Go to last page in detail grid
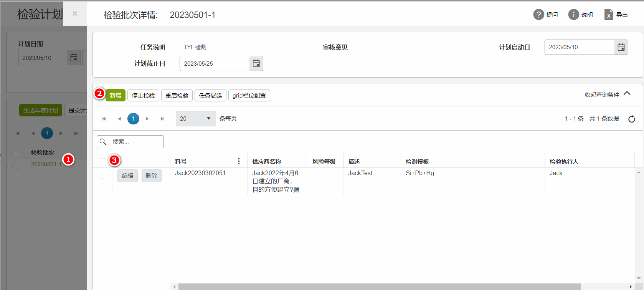 [162, 119]
